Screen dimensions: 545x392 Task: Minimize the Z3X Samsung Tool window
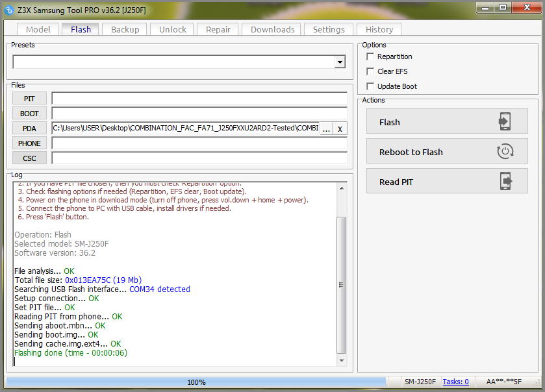coord(485,8)
